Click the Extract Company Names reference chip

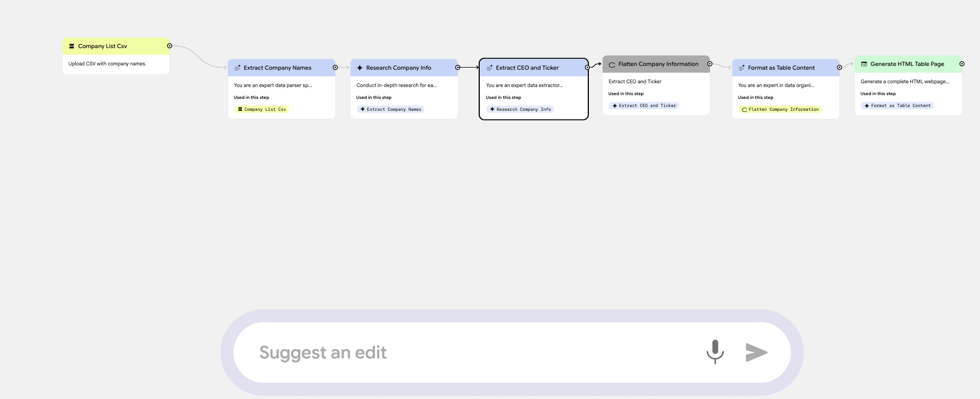click(x=391, y=109)
